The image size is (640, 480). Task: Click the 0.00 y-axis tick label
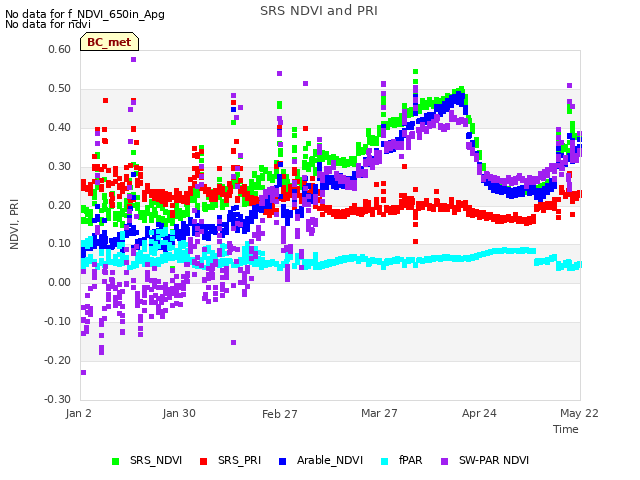(60, 282)
